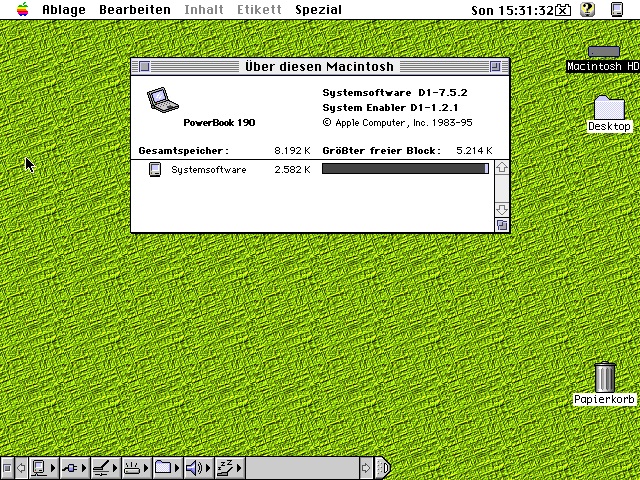
Task: Click the 5.214 K free block value
Action: (x=474, y=151)
